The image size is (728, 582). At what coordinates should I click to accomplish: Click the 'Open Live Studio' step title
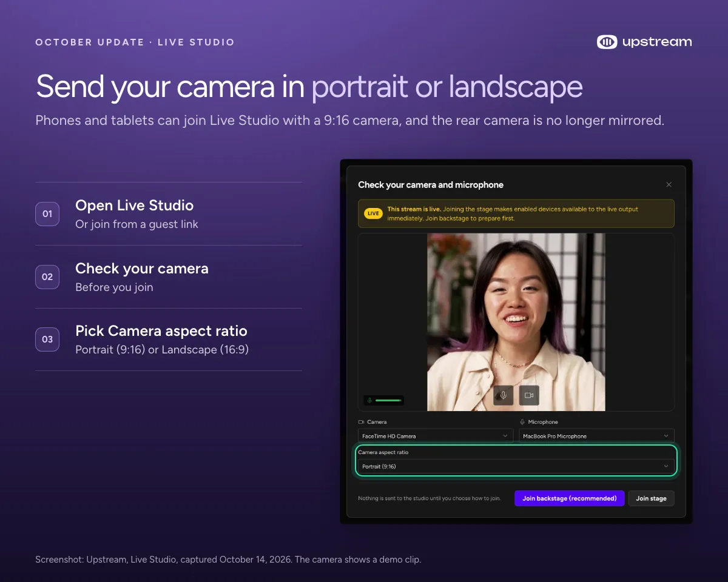click(x=135, y=206)
